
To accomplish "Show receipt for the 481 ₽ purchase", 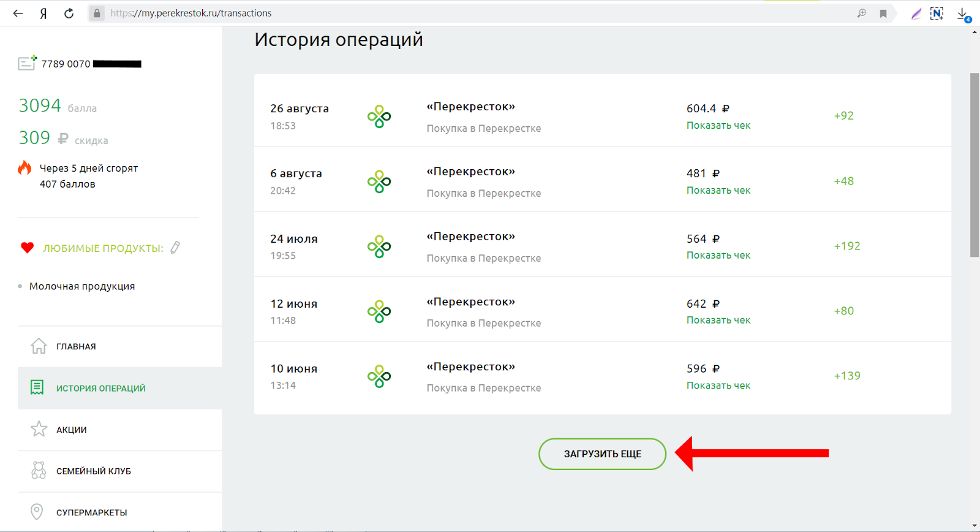I will [x=718, y=190].
